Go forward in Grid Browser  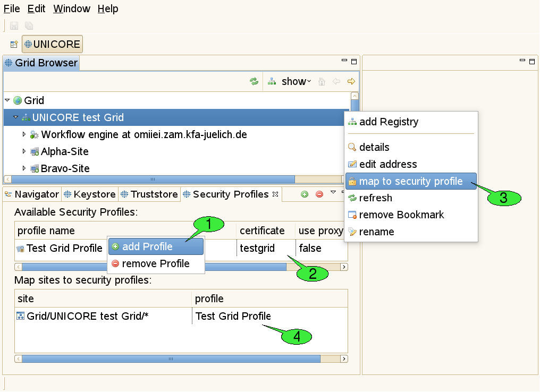[351, 82]
